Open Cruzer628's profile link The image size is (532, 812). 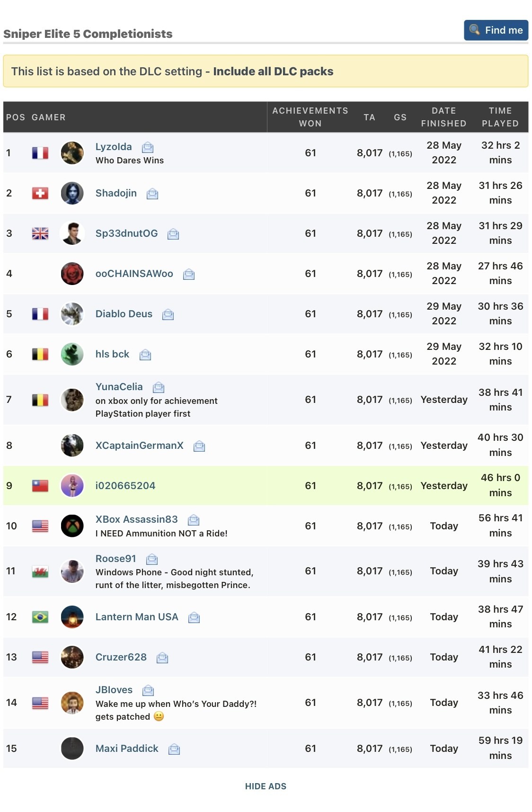tap(121, 657)
